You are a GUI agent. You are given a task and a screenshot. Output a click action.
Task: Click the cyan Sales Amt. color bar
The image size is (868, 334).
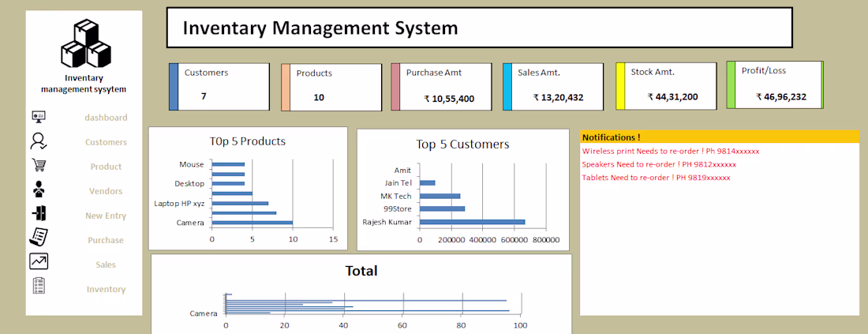pyautogui.click(x=507, y=87)
